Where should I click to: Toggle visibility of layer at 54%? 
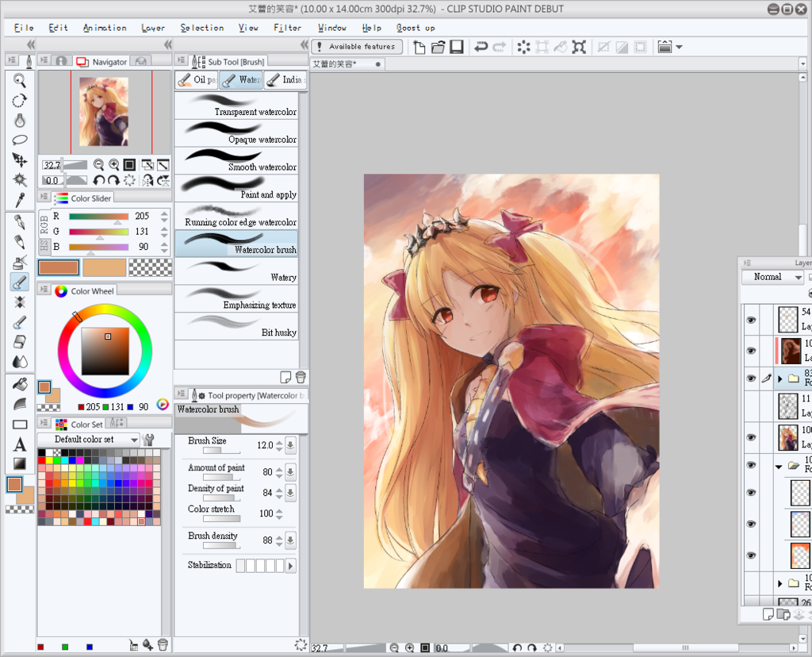pos(751,321)
